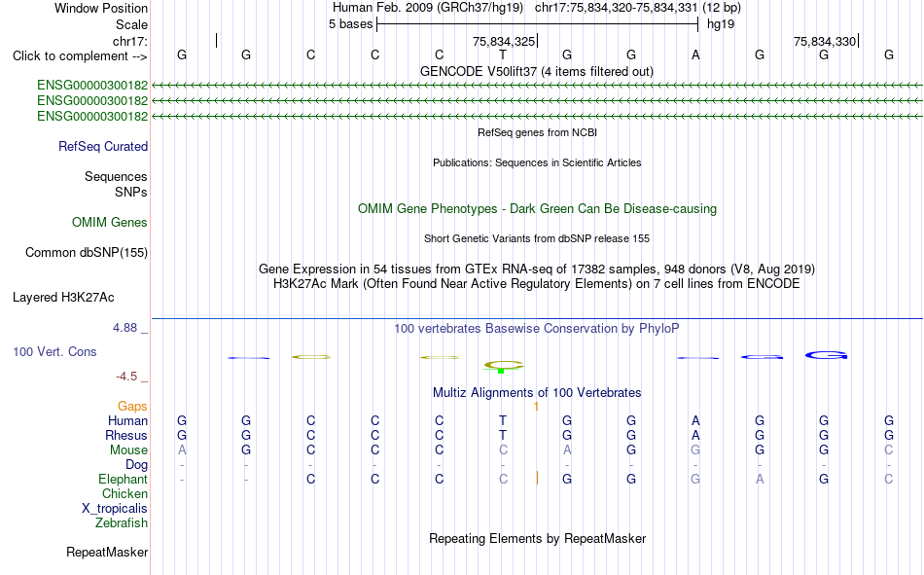Click the tall blue G conservation logo
Viewport: 924px width, 575px height.
point(826,355)
